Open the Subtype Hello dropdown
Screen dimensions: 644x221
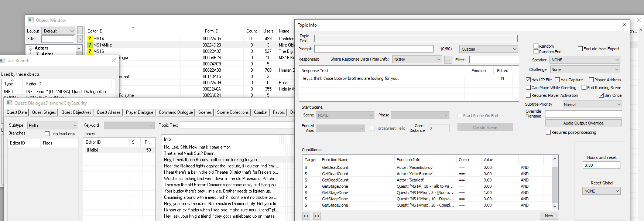click(52, 126)
